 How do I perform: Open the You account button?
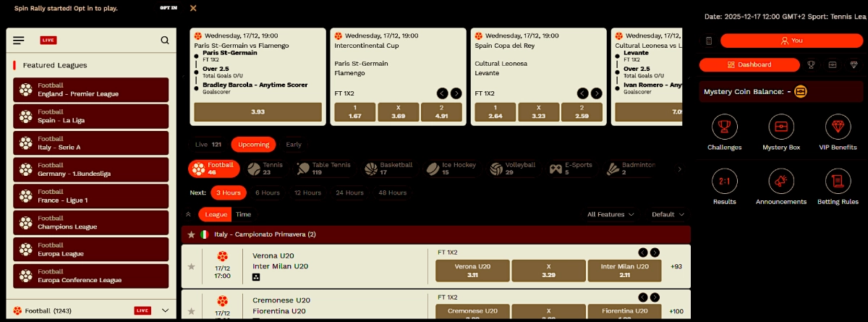[791, 41]
